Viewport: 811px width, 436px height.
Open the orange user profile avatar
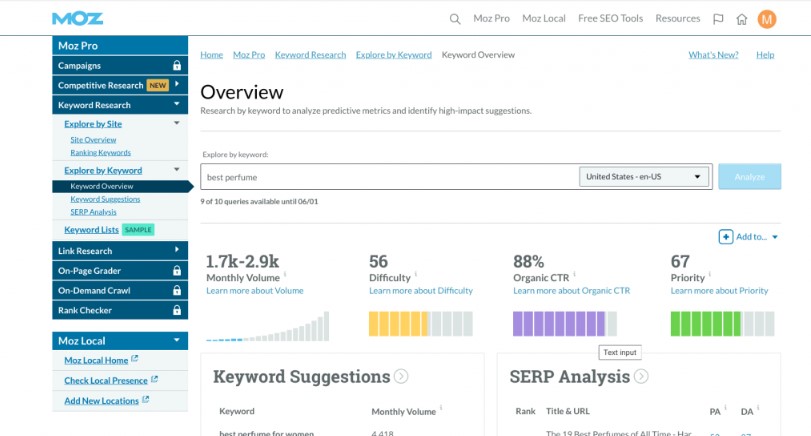pyautogui.click(x=767, y=19)
